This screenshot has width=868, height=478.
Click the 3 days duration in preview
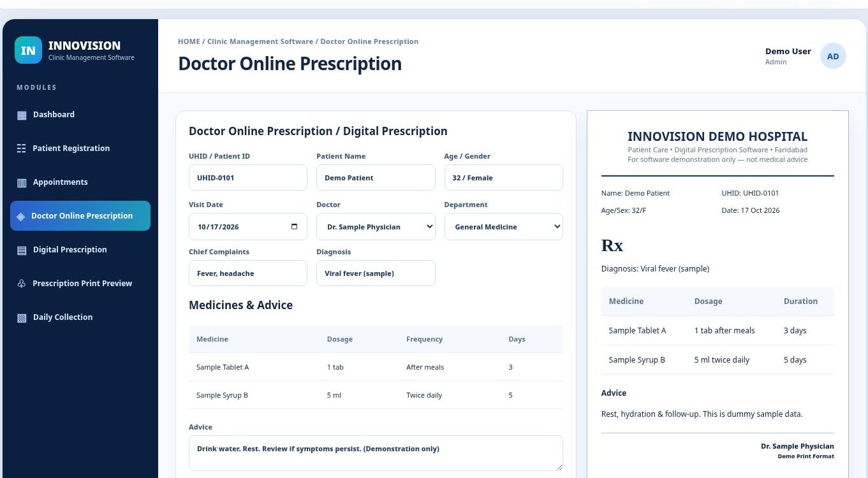tap(795, 331)
